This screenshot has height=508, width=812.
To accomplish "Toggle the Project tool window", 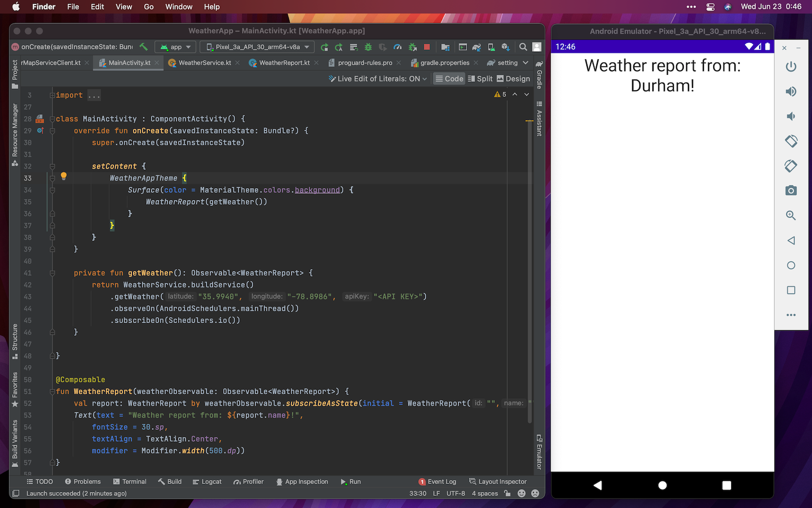I will click(15, 74).
